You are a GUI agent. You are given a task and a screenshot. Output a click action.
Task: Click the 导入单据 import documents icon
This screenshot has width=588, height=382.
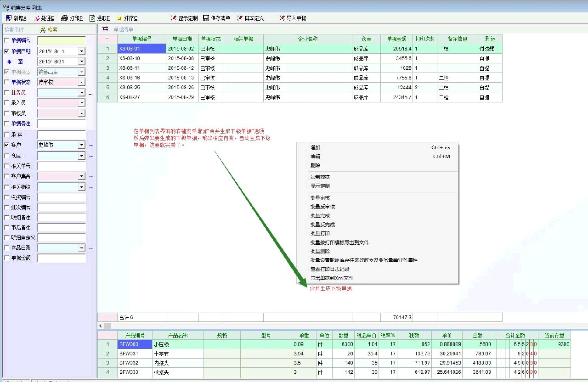[282, 18]
